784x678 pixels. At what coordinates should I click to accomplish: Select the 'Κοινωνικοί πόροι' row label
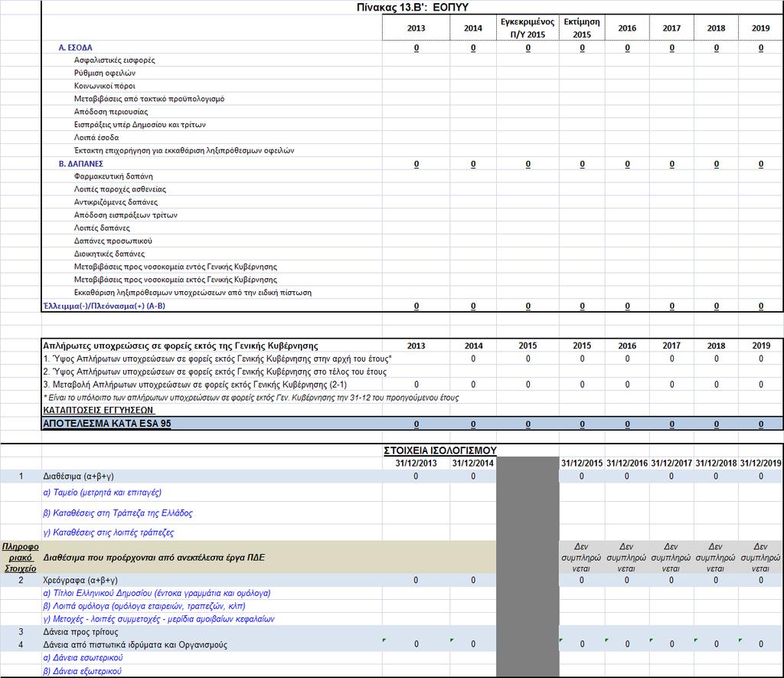click(104, 86)
